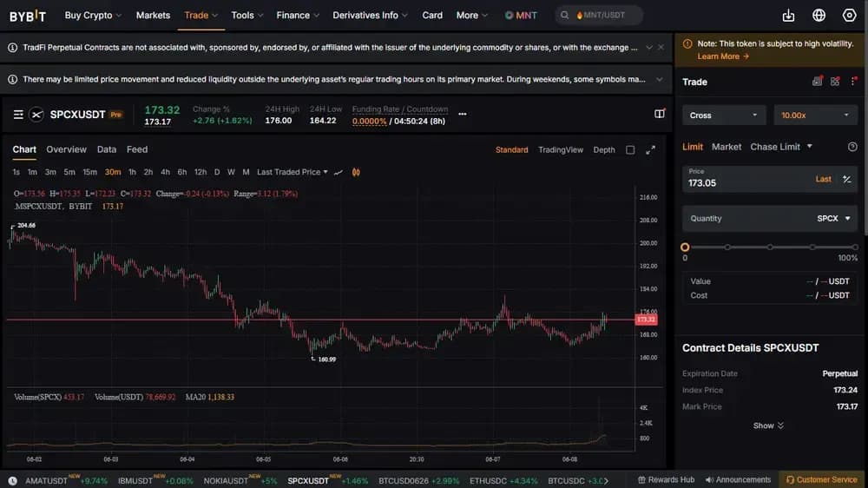Select the 12h timeframe
The height and width of the screenshot is (488, 868).
[201, 172]
